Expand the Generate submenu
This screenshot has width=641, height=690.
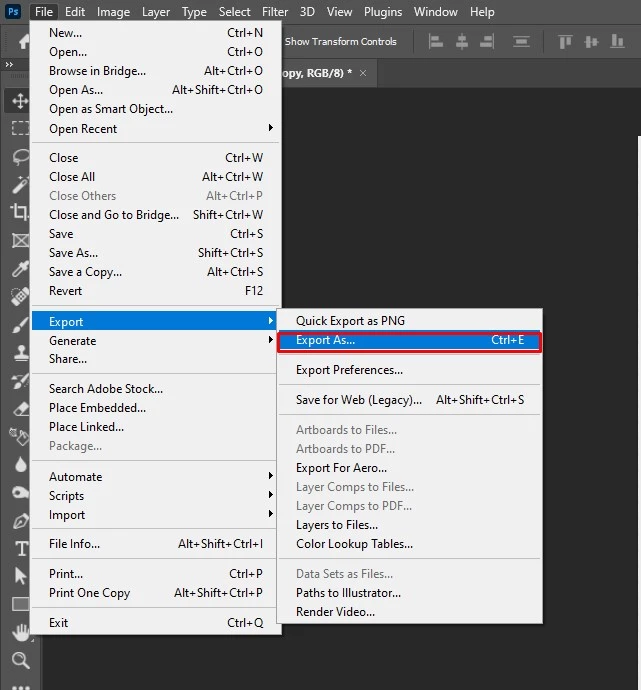(x=154, y=340)
